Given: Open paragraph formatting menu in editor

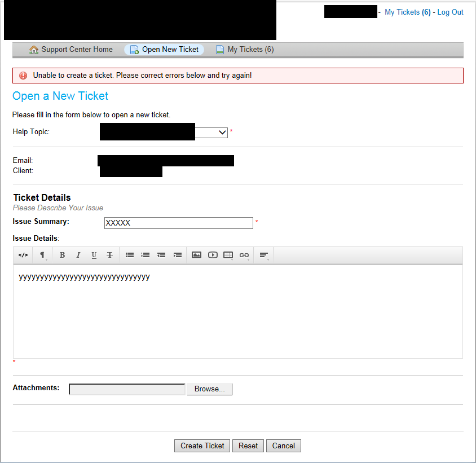Looking at the screenshot, I should (42, 255).
